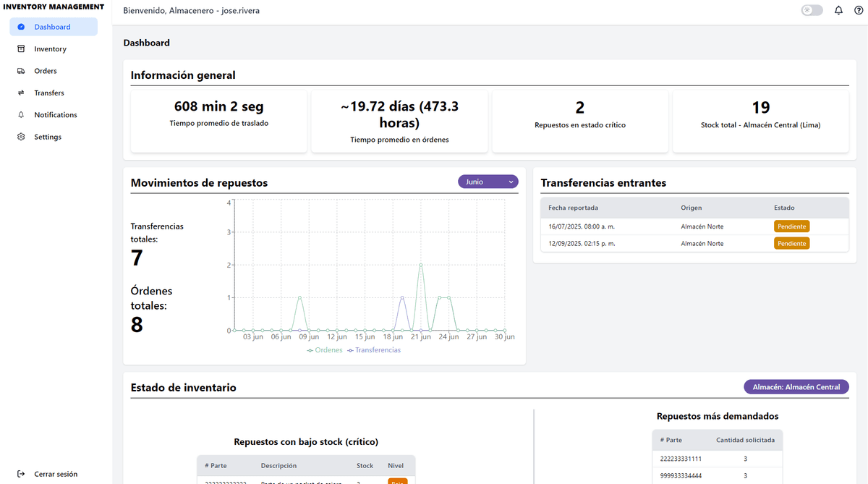Click the chart peak at 21 jun

click(420, 265)
